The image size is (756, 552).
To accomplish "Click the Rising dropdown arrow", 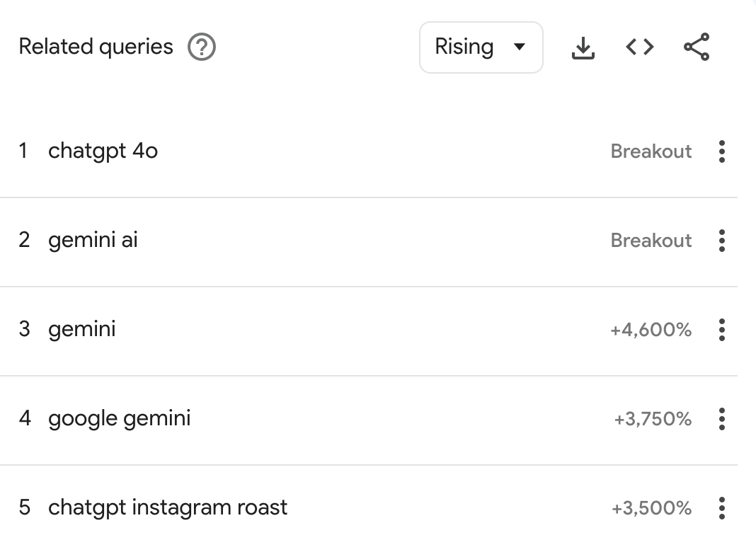I will (520, 47).
